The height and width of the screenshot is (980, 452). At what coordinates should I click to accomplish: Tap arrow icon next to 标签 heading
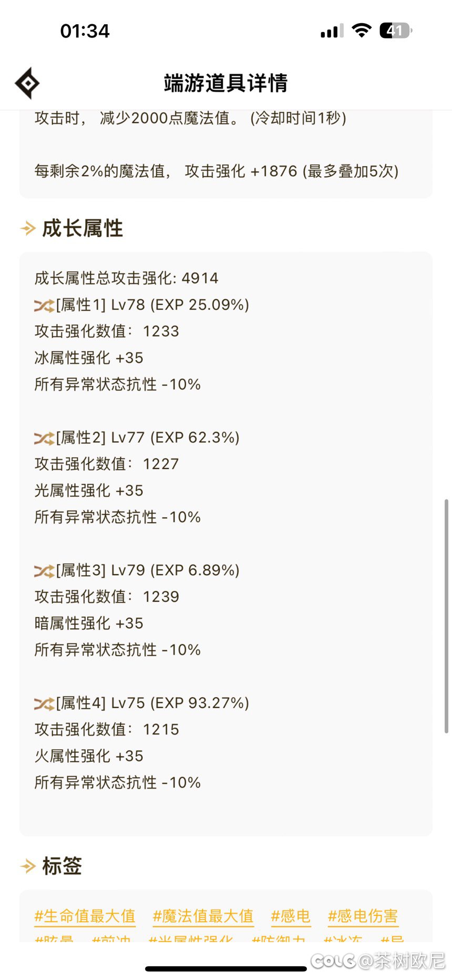tap(28, 866)
